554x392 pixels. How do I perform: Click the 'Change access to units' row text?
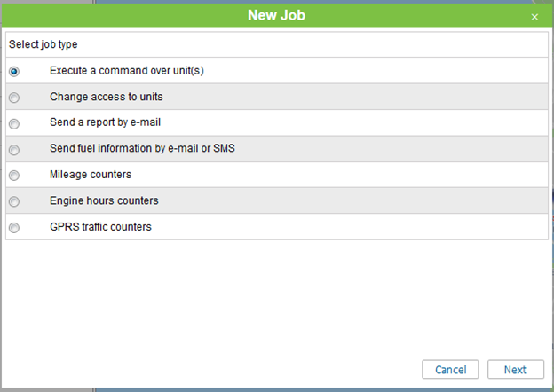tap(106, 97)
